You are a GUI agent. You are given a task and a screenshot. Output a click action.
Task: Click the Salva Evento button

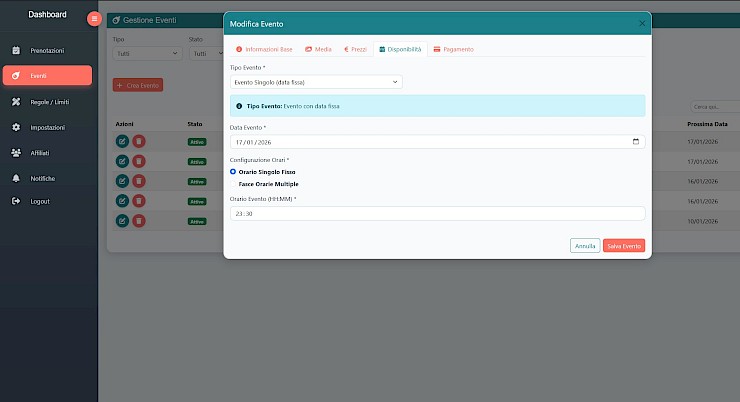pyautogui.click(x=624, y=246)
